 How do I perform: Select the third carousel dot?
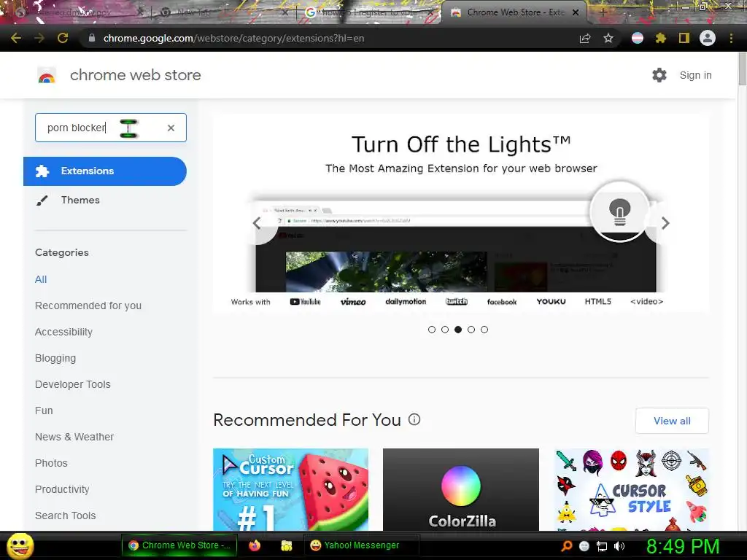458,330
